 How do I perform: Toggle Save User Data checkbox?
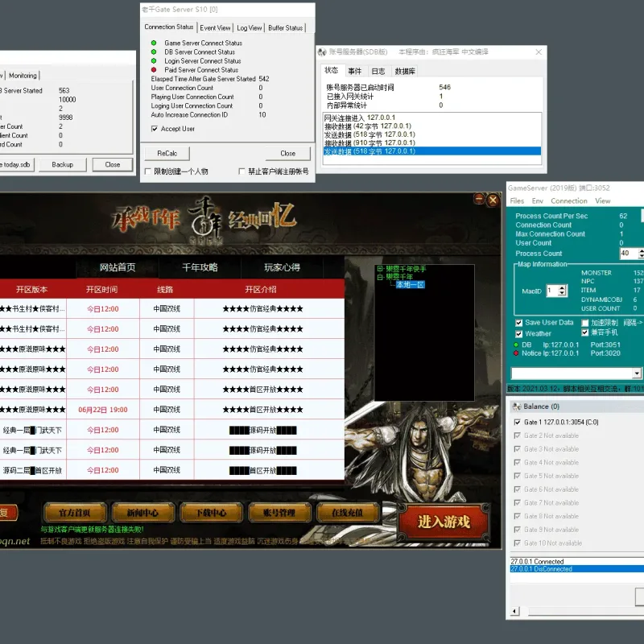pyautogui.click(x=518, y=323)
